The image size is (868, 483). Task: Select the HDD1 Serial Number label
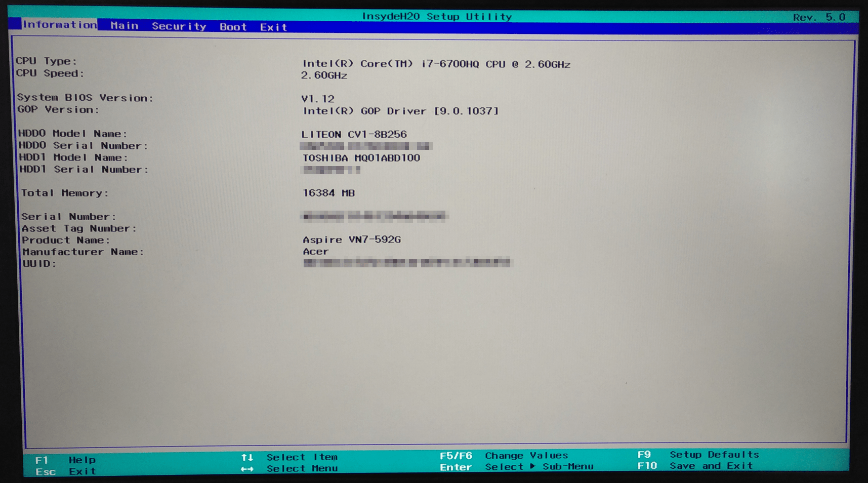(x=84, y=170)
